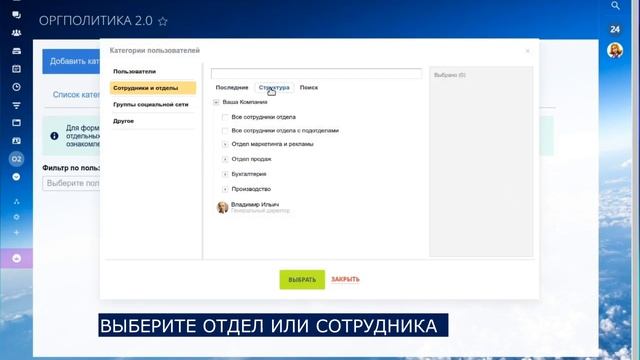Open the chat messages sidebar icon
Viewport: 640px width, 360px height.
pos(16,15)
